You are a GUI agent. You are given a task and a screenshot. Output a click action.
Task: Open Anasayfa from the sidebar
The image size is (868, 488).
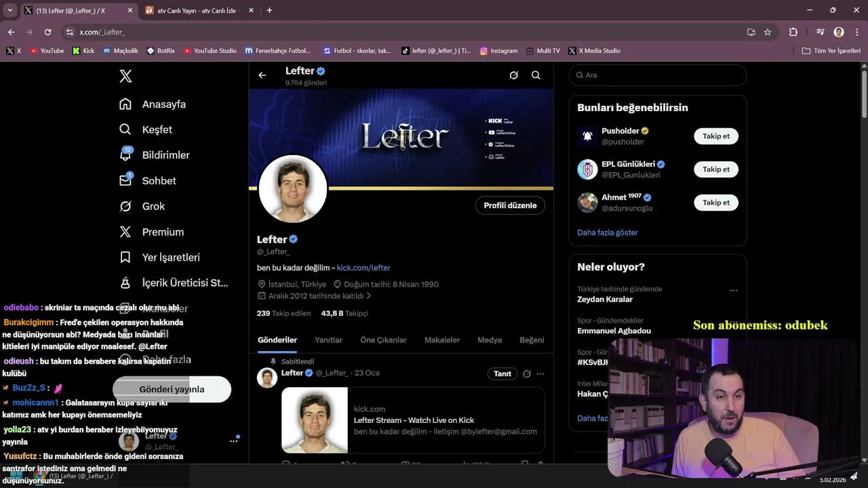click(153, 104)
